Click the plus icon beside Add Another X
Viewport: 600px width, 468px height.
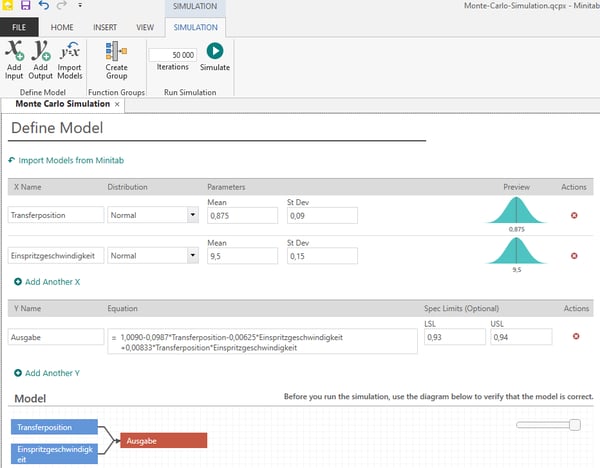click(18, 282)
